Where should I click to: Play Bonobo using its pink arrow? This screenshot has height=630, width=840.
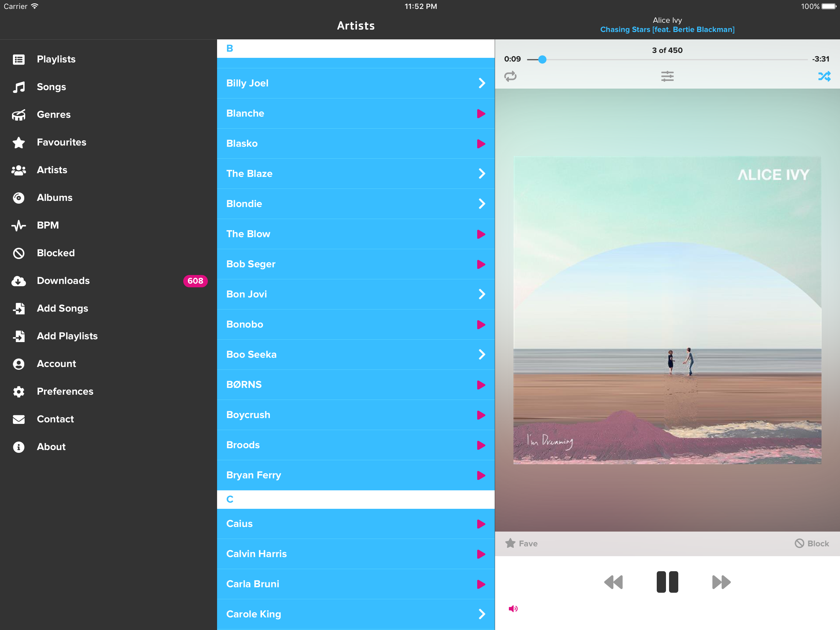pos(481,325)
